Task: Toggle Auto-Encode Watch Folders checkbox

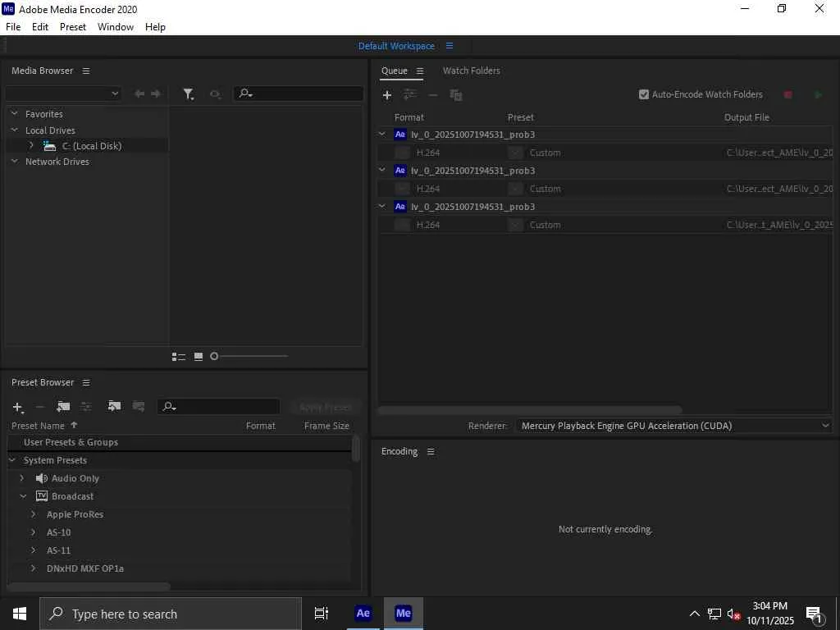Action: point(643,94)
